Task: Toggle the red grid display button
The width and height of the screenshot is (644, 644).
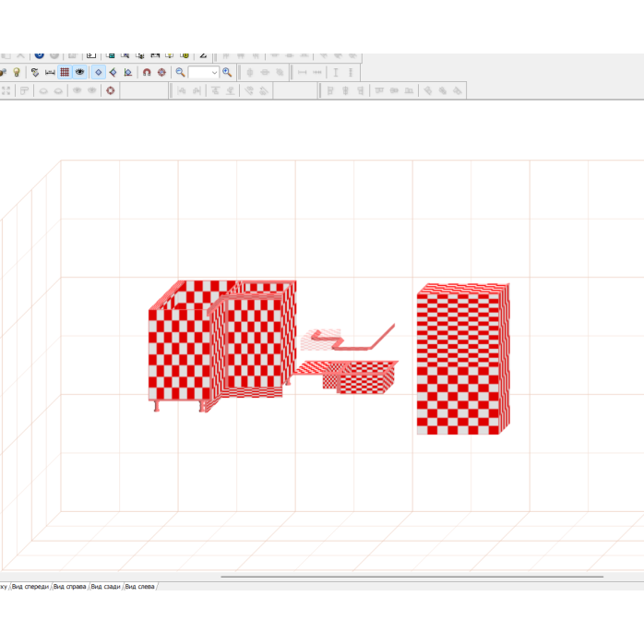Action: pos(65,72)
